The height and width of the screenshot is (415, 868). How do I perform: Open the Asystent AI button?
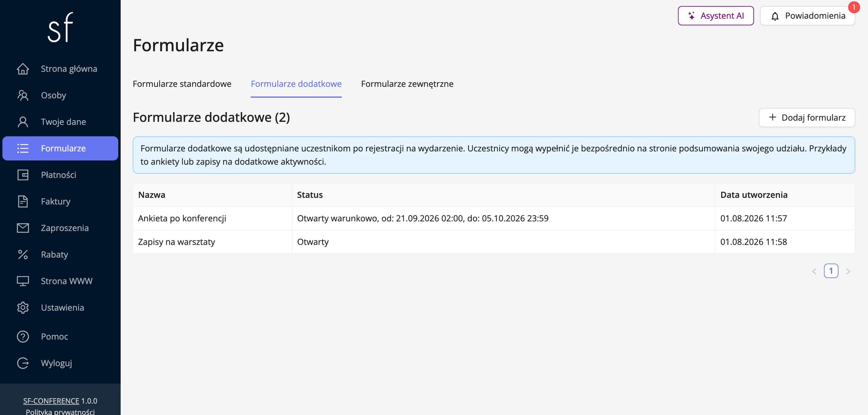(x=716, y=16)
